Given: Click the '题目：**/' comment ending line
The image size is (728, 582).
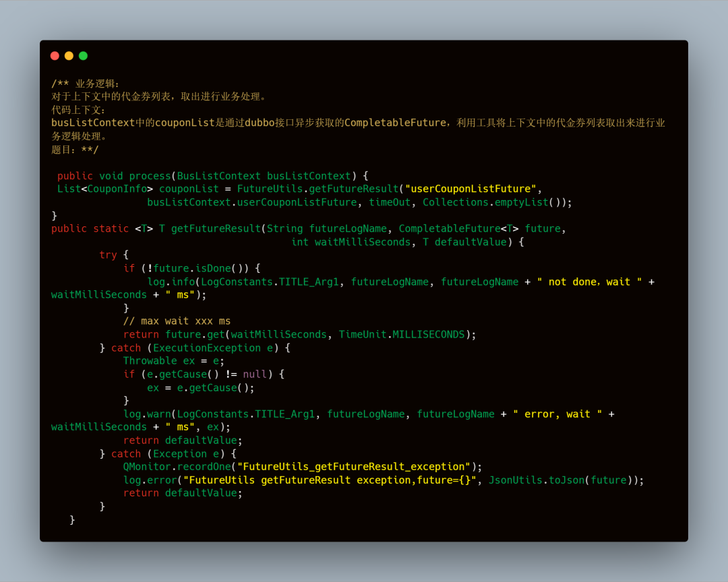Looking at the screenshot, I should coord(75,150).
